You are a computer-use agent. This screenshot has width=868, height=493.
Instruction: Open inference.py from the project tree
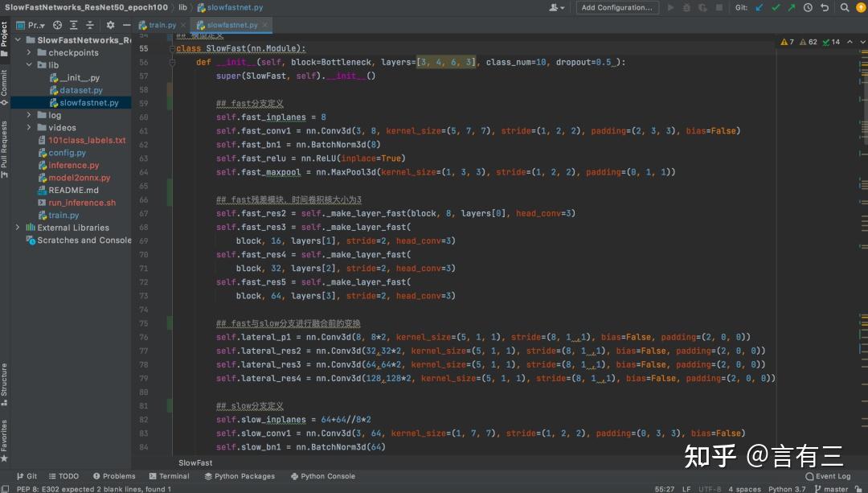click(73, 166)
